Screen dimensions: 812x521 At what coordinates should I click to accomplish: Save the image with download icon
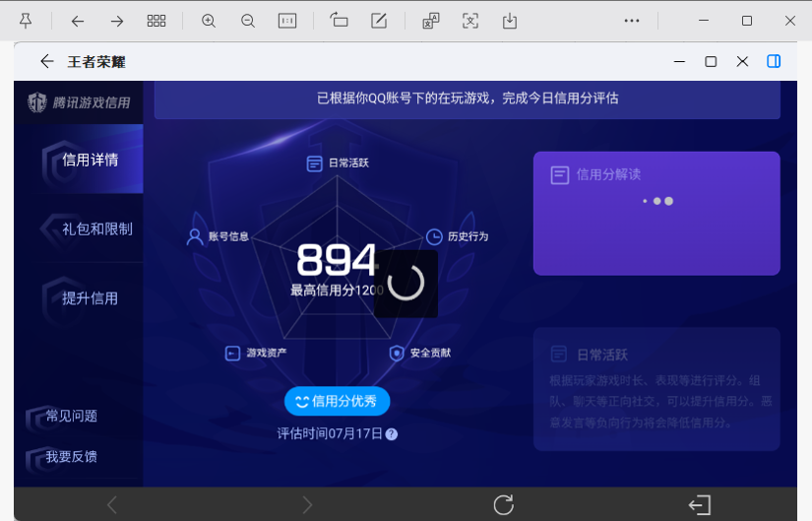510,21
